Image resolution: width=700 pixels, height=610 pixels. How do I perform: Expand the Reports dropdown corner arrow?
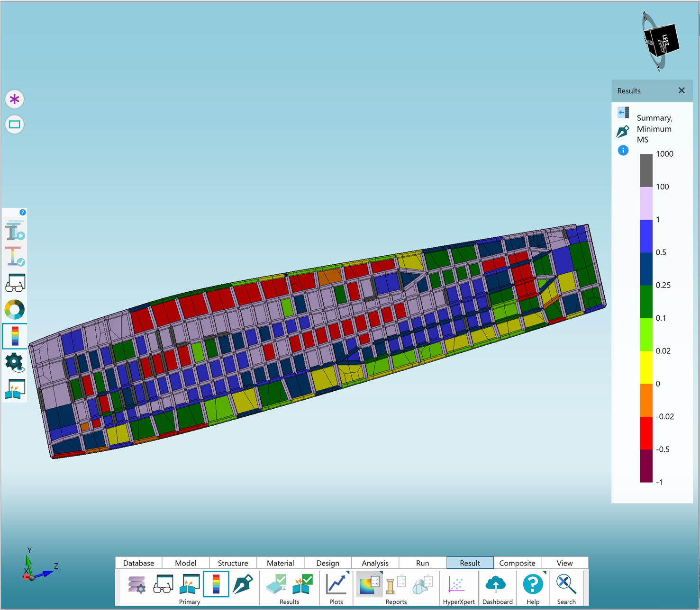[x=381, y=573]
